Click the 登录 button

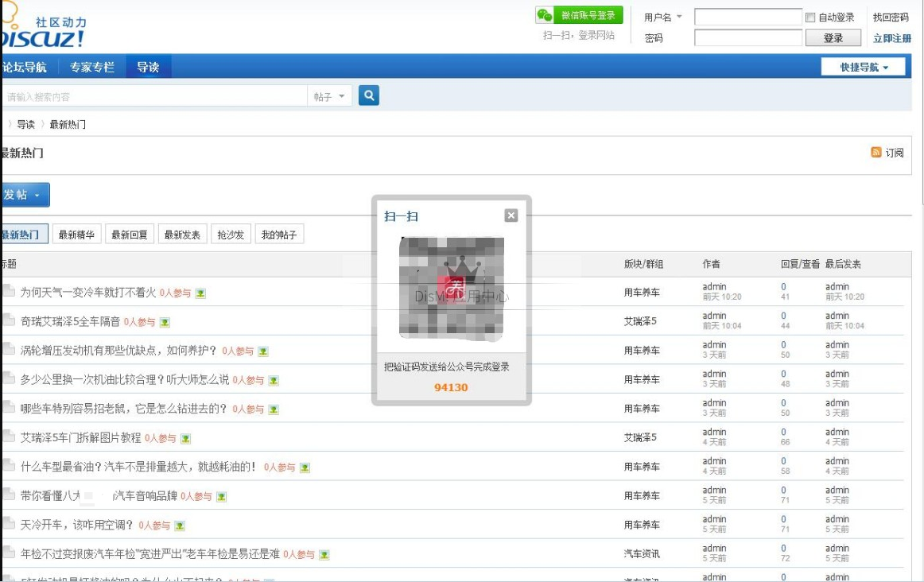tap(833, 37)
